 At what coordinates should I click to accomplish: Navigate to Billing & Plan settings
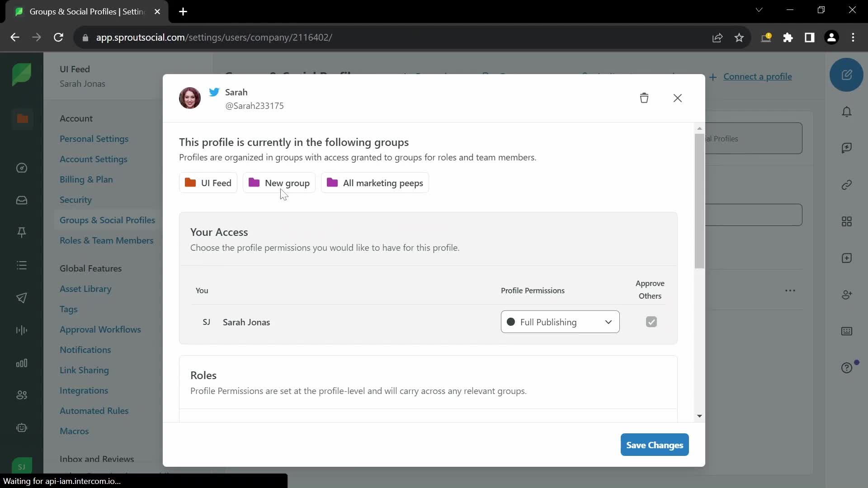[86, 179]
